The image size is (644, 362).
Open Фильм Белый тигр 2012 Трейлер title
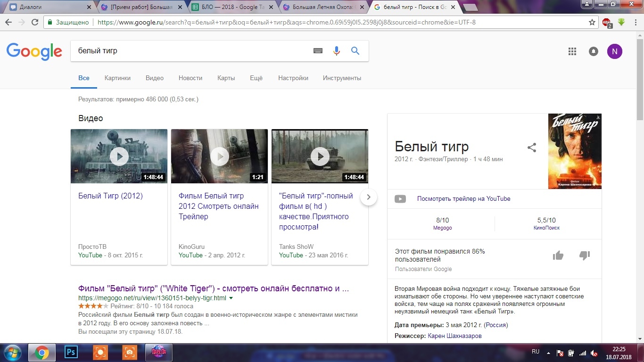[219, 206]
